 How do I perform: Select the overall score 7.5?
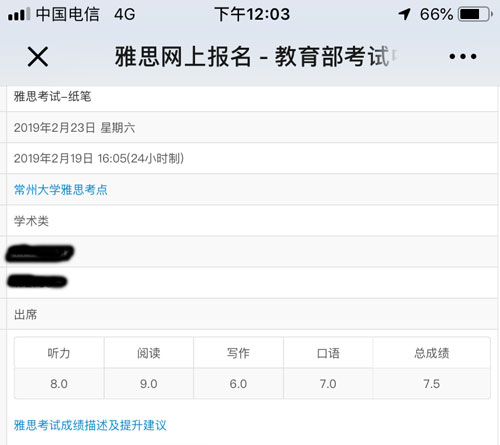432,384
